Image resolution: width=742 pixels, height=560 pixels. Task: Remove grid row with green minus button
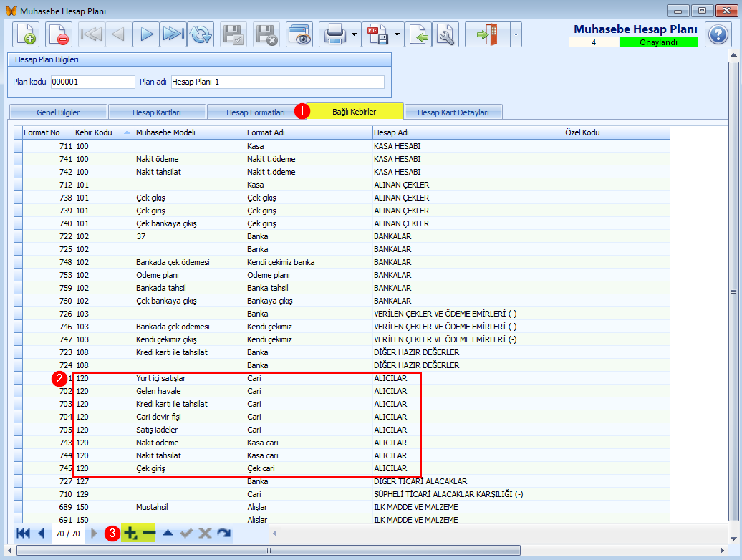148,534
